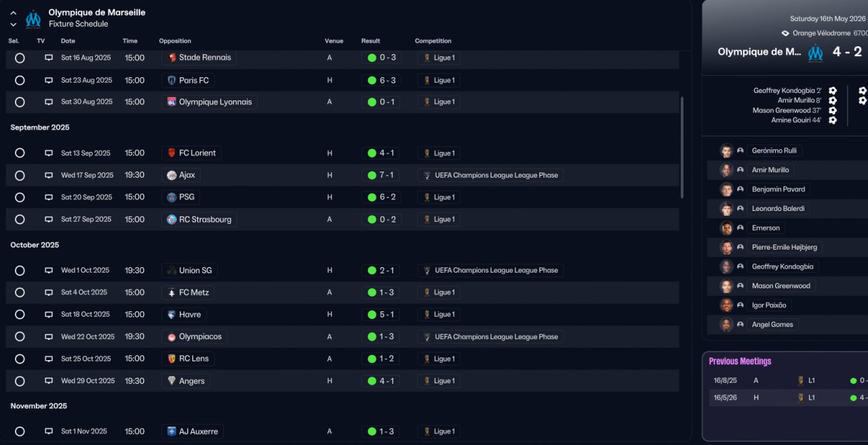Open the Mason Greenwood player link
The height and width of the screenshot is (445, 868).
[781, 286]
